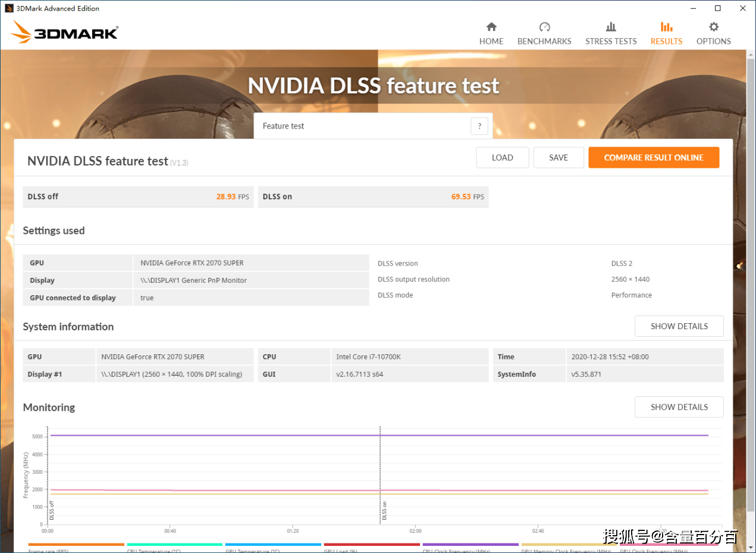Click the GPU connected to display true value
Image resolution: width=756 pixels, height=553 pixels.
(147, 298)
